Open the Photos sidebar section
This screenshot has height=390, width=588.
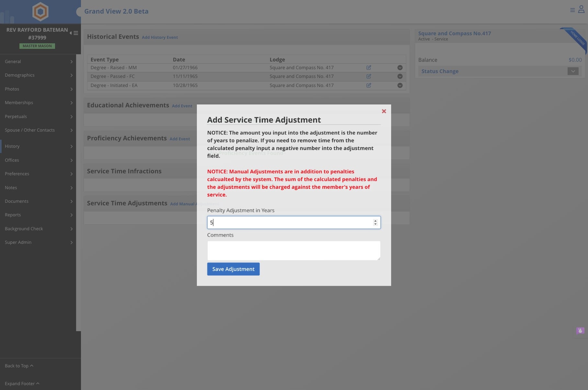(x=38, y=89)
